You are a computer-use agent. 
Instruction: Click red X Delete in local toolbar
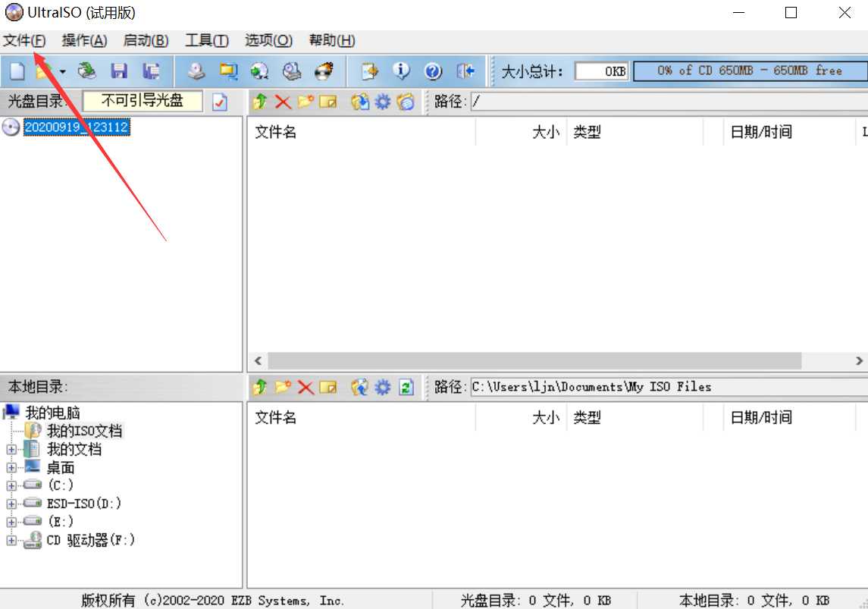pyautogui.click(x=306, y=387)
